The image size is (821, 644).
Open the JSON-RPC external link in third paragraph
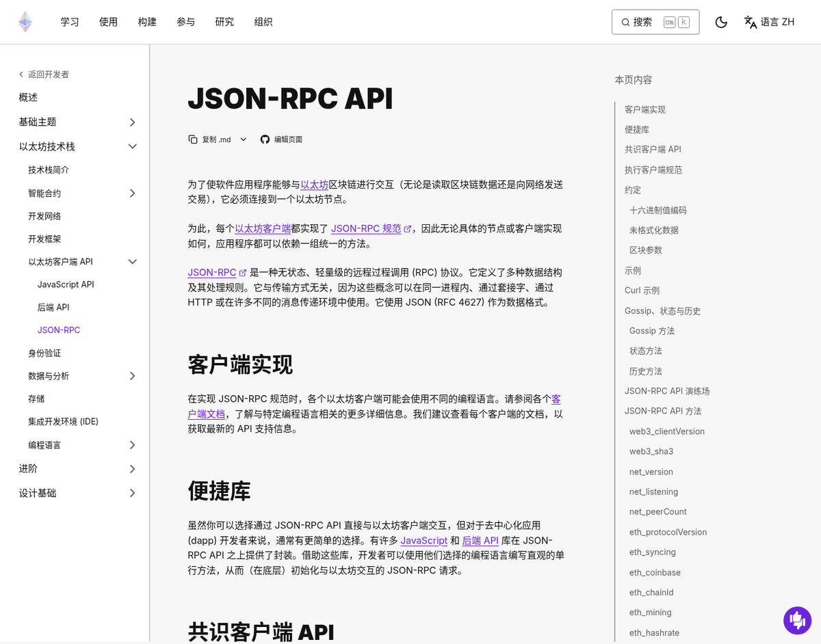click(217, 272)
